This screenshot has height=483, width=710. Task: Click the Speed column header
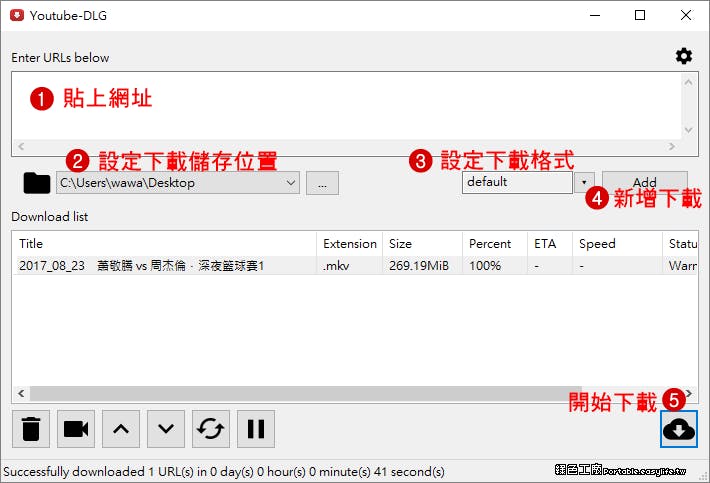[617, 244]
